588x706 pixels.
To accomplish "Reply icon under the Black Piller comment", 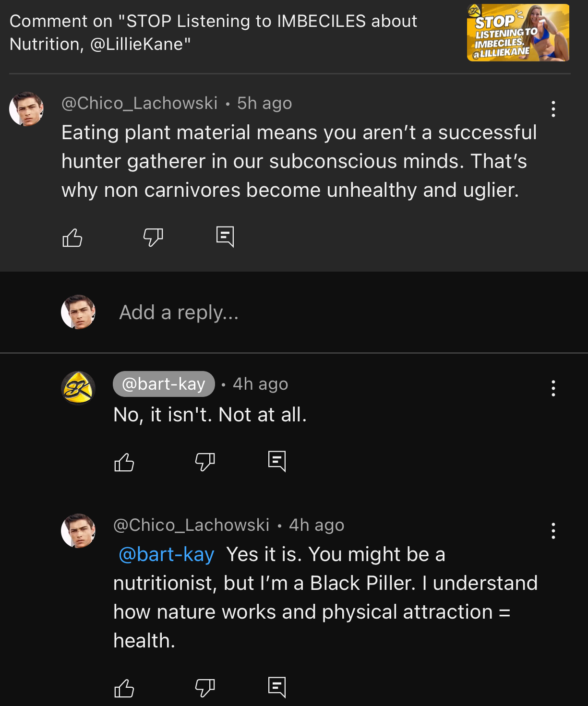I will (277, 687).
